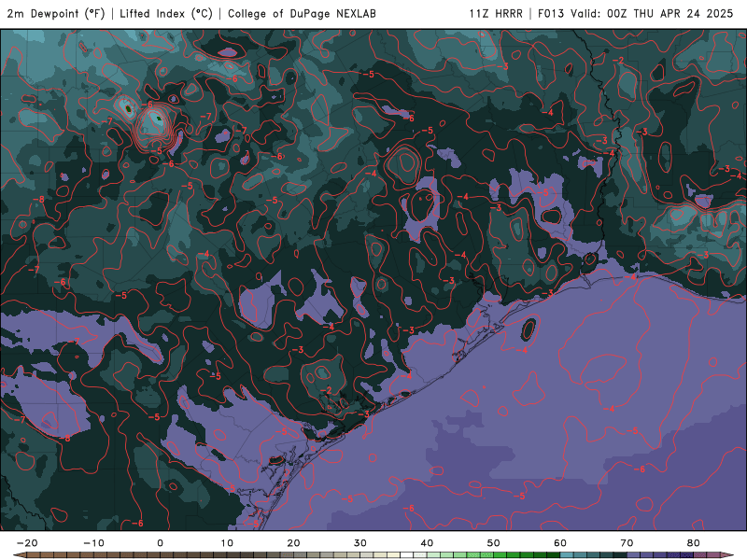Pick the purple colorbar segment above 70
The width and height of the screenshot is (747, 560).
coord(634,554)
